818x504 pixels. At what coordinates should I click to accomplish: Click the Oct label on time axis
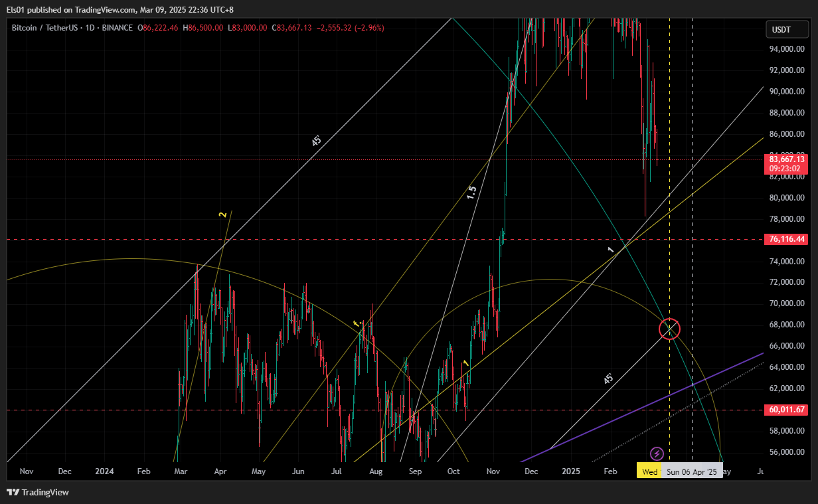[453, 471]
